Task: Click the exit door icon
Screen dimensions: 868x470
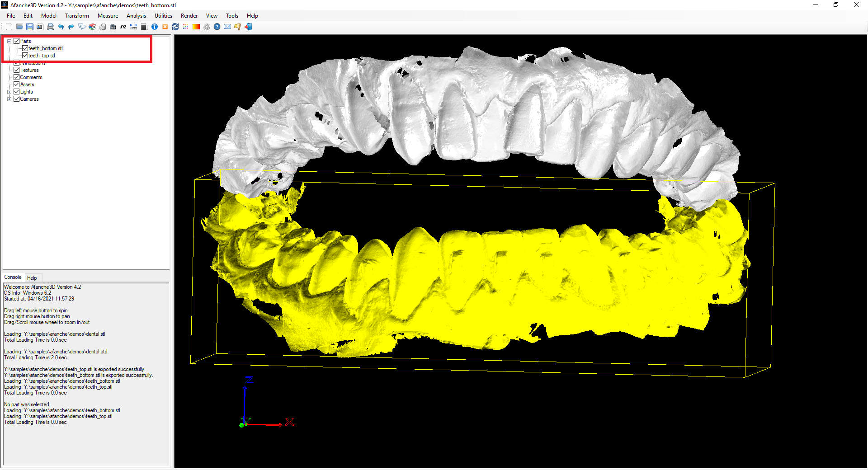Action: click(248, 27)
